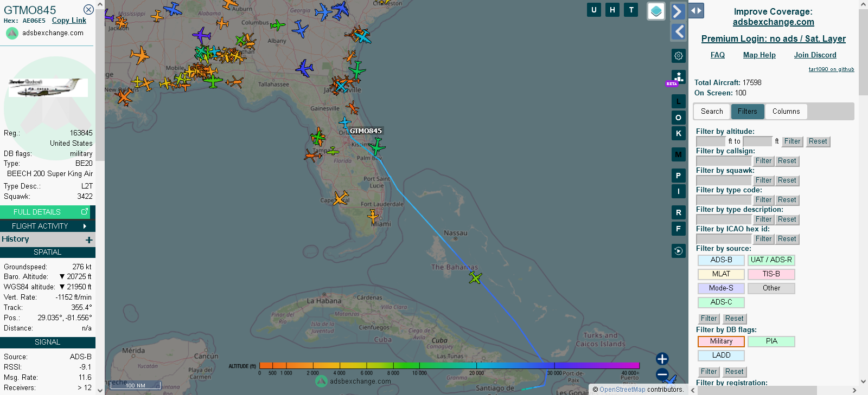Toggle the ADS-B source filter
Screen dimensions: 868x395
721,260
